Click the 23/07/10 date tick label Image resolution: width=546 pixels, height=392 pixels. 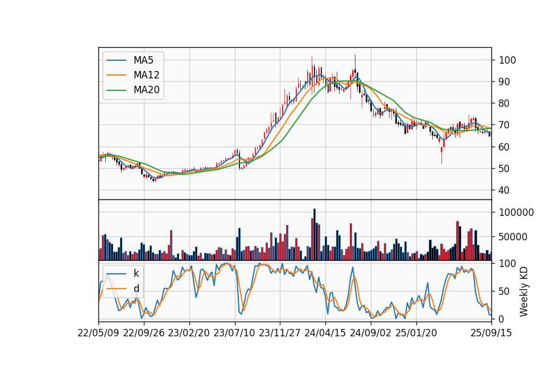[x=234, y=333]
